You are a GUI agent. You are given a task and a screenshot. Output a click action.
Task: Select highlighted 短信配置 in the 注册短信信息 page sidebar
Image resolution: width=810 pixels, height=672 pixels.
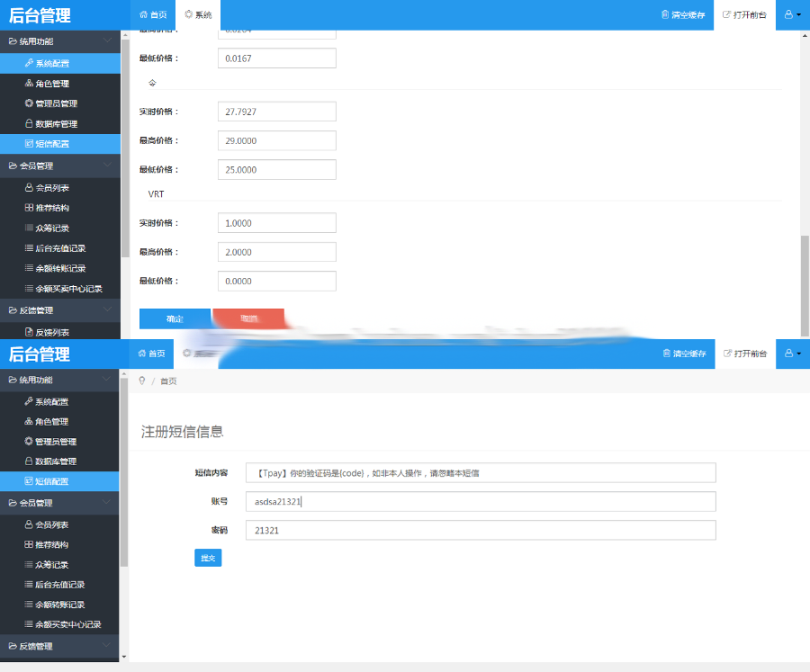tap(59, 481)
